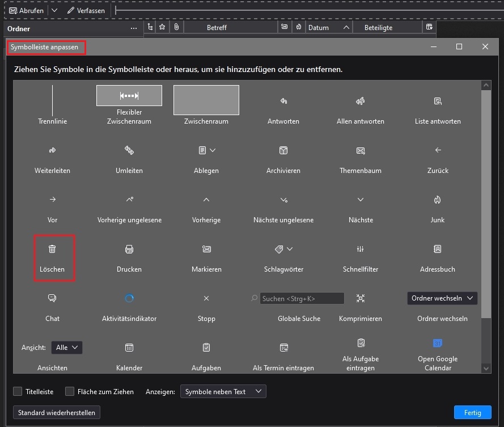The image size is (504, 427).
Task: Click the Ablegen dropdown button
Action: pos(207,150)
